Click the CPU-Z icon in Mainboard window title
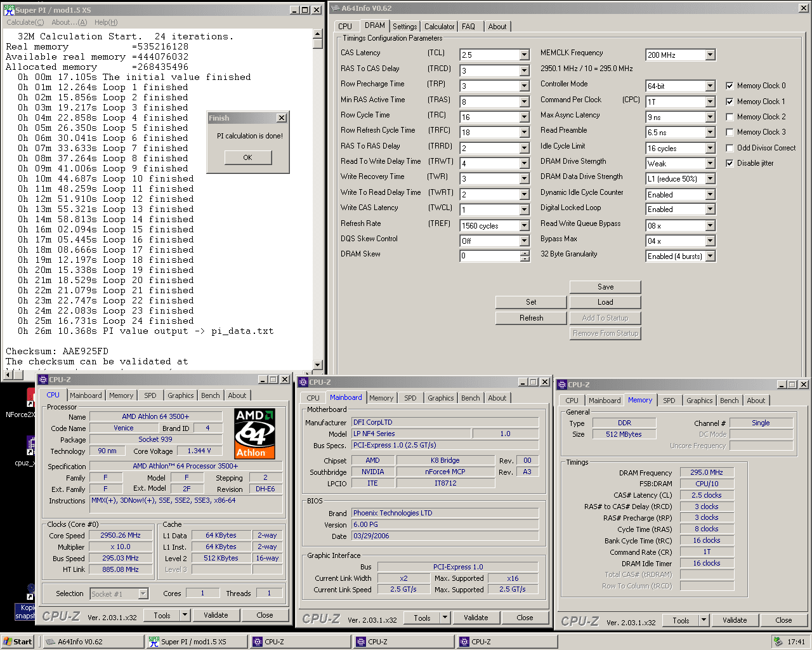The image size is (812, 650). (303, 382)
